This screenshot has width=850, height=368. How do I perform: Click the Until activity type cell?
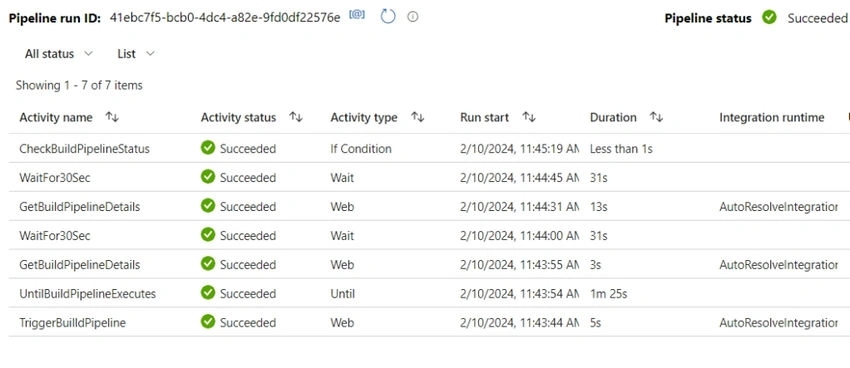343,294
